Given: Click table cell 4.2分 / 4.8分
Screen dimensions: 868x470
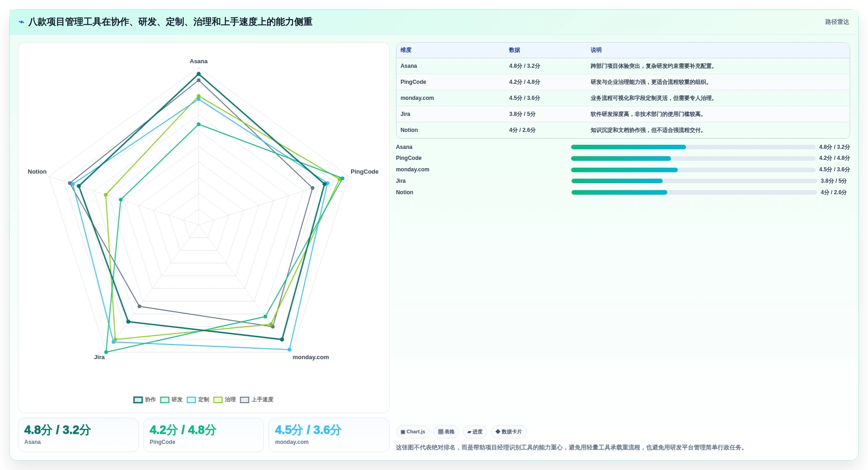Looking at the screenshot, I should tap(525, 82).
